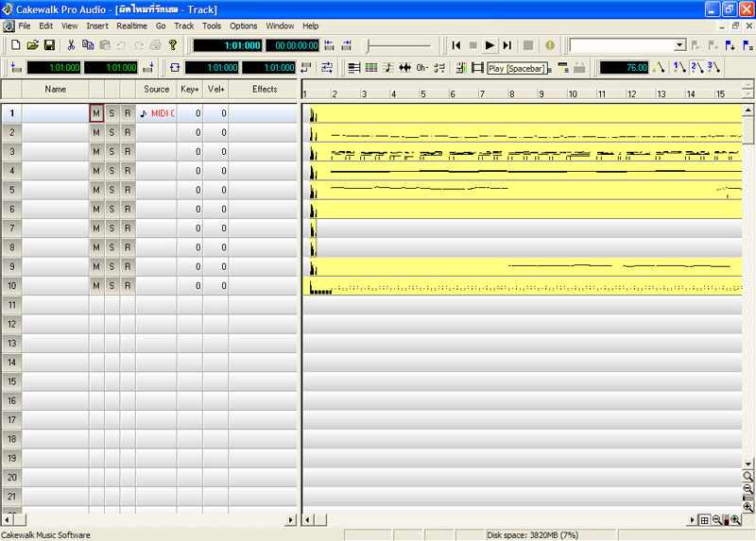Image resolution: width=756 pixels, height=541 pixels.
Task: Zoom in vertically on the tracks
Action: 747,507
